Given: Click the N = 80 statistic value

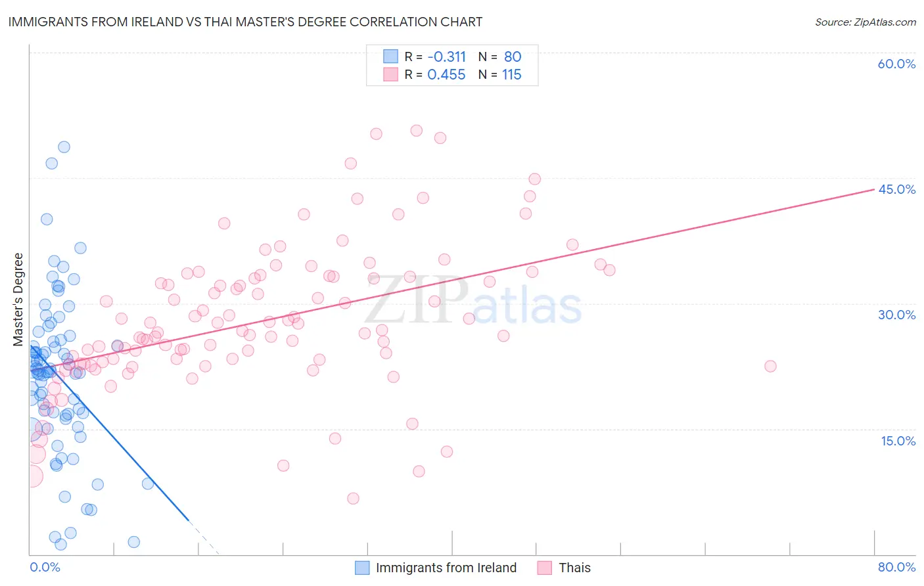Looking at the screenshot, I should click(x=500, y=56).
